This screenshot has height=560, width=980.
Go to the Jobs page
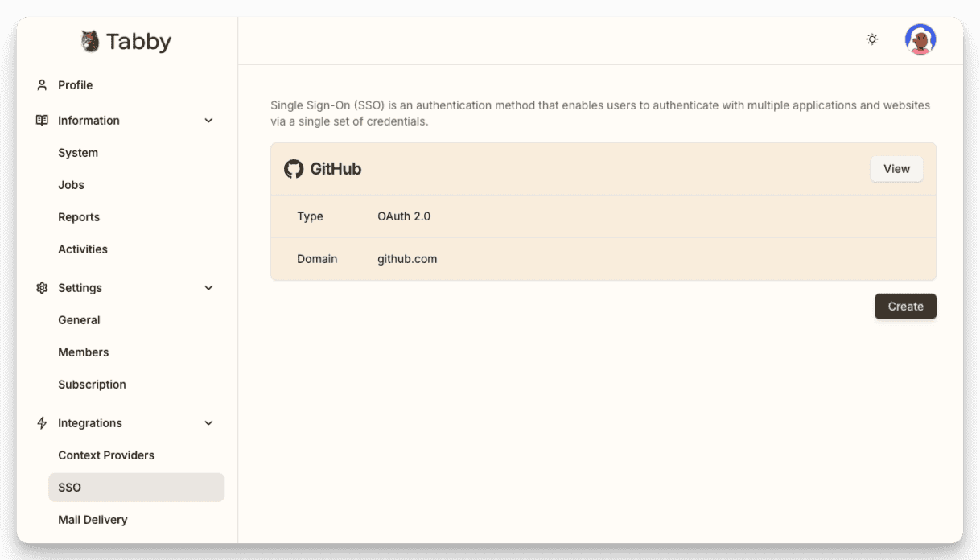click(x=71, y=185)
